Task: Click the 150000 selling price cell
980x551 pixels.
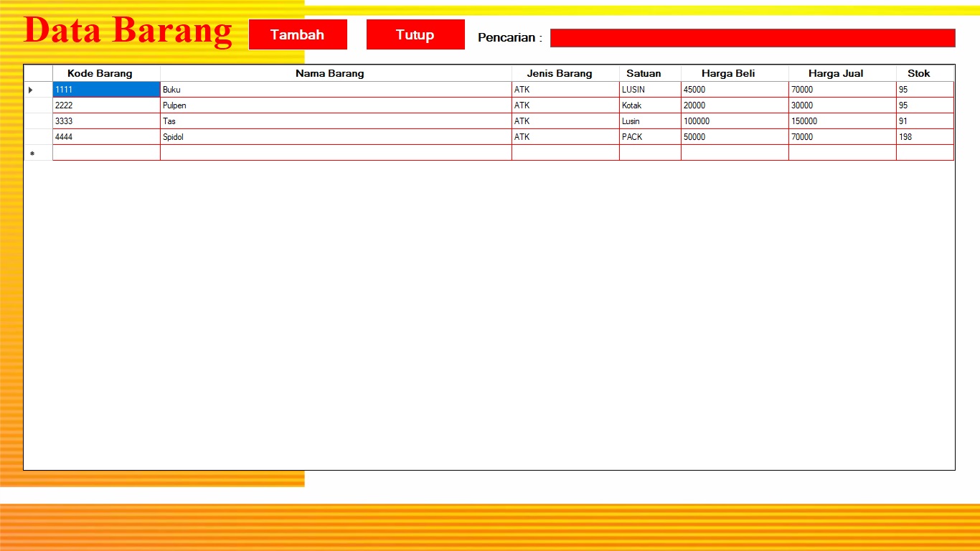Action: (x=842, y=121)
